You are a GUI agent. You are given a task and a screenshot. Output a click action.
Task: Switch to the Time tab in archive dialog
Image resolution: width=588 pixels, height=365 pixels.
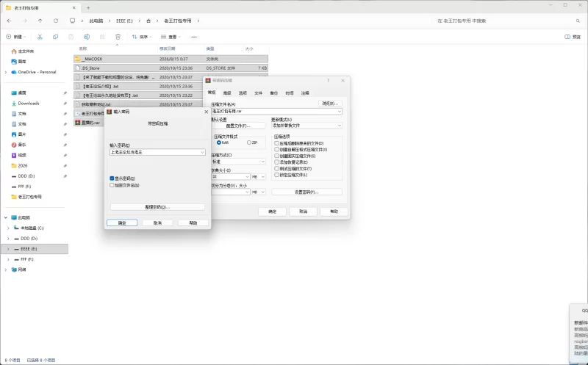click(290, 93)
